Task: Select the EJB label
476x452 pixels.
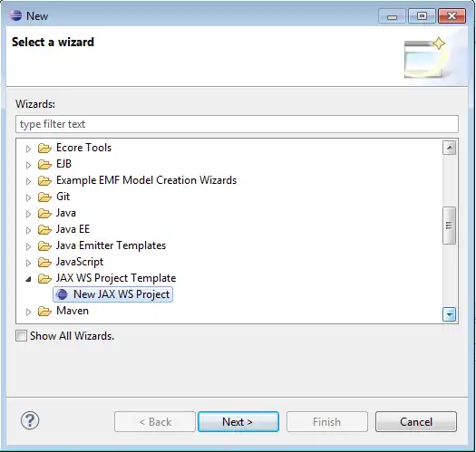Action: coord(63,164)
